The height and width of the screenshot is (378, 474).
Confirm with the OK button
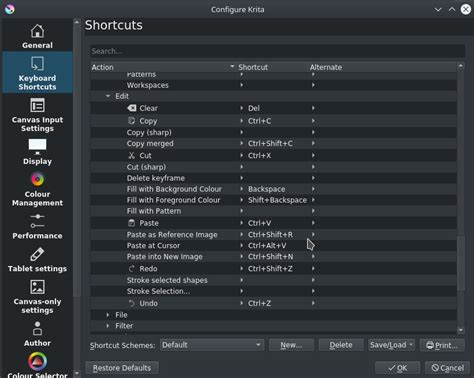(397, 368)
